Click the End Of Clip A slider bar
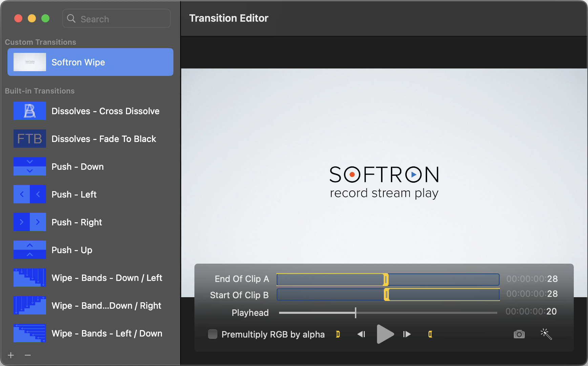Screen dimensions: 588x366 tap(388, 280)
